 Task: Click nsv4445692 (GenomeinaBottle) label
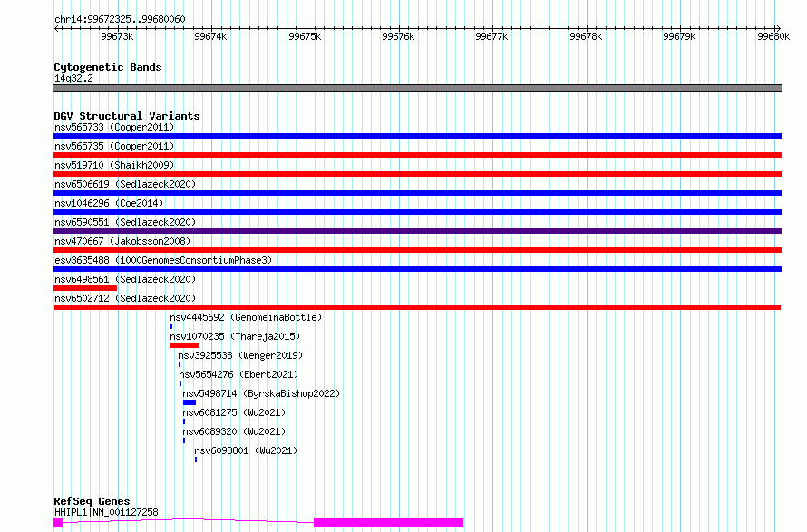[246, 317]
